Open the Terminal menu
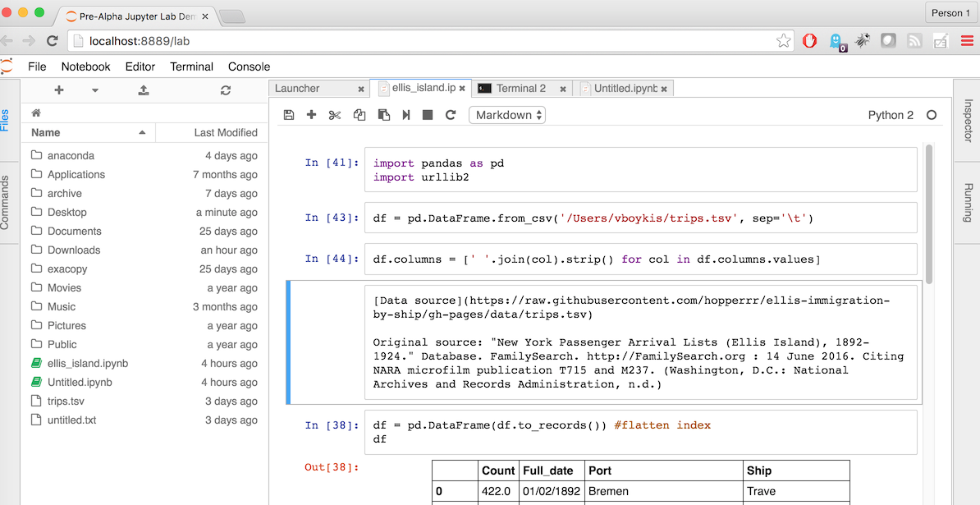Screen dimensions: 980x505 192,67
